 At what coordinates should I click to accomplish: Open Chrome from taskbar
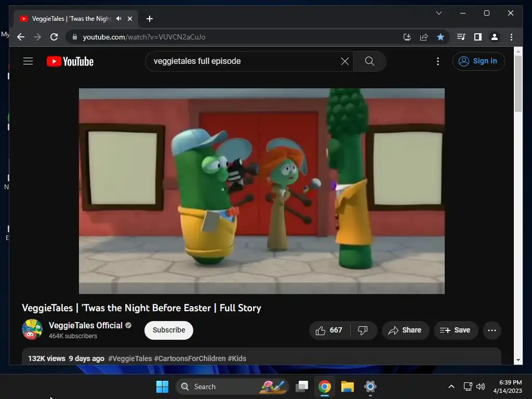point(324,387)
